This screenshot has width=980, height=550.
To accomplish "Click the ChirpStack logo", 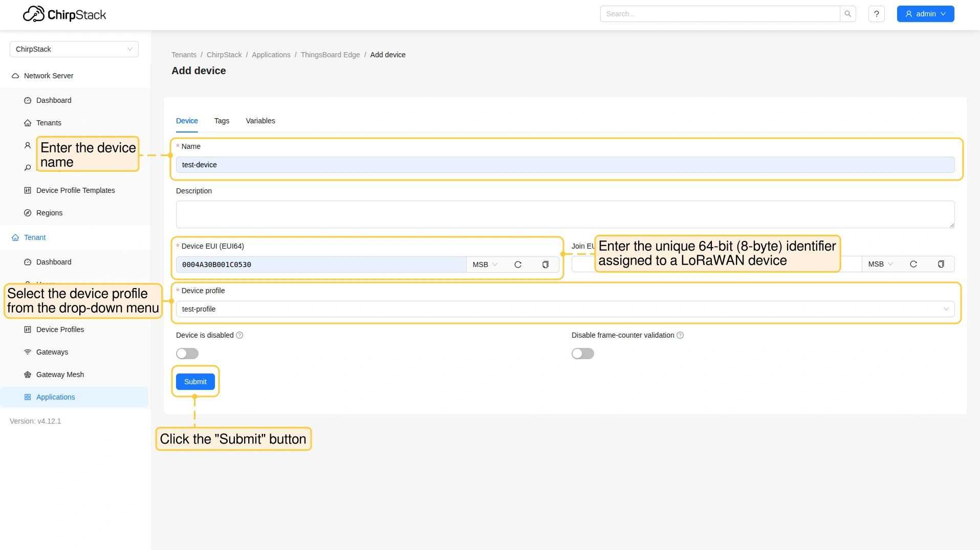I will tap(64, 14).
